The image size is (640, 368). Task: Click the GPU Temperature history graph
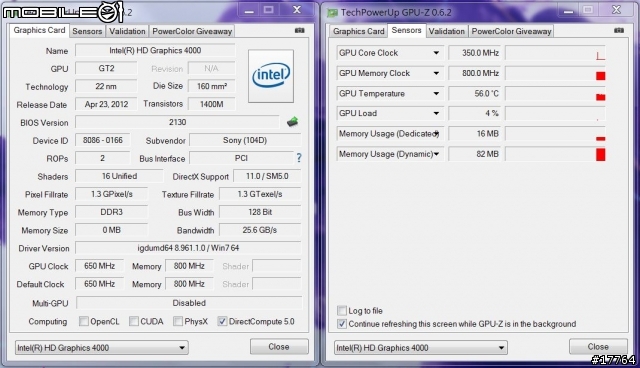(555, 93)
